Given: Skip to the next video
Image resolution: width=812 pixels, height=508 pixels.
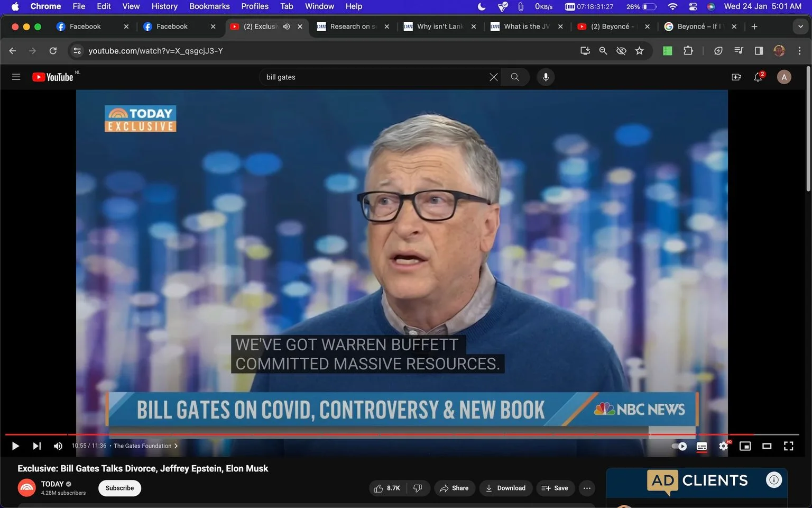Looking at the screenshot, I should 36,446.
